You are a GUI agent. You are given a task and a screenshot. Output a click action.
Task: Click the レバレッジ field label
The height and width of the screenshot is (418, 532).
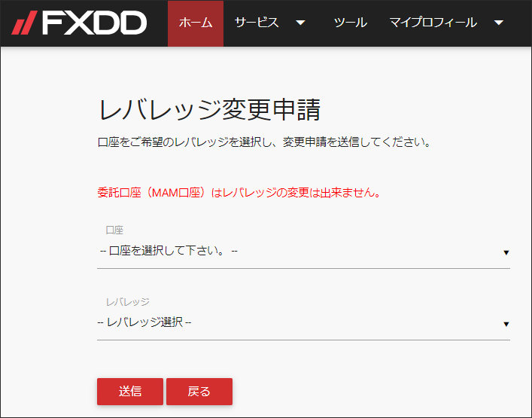click(128, 302)
